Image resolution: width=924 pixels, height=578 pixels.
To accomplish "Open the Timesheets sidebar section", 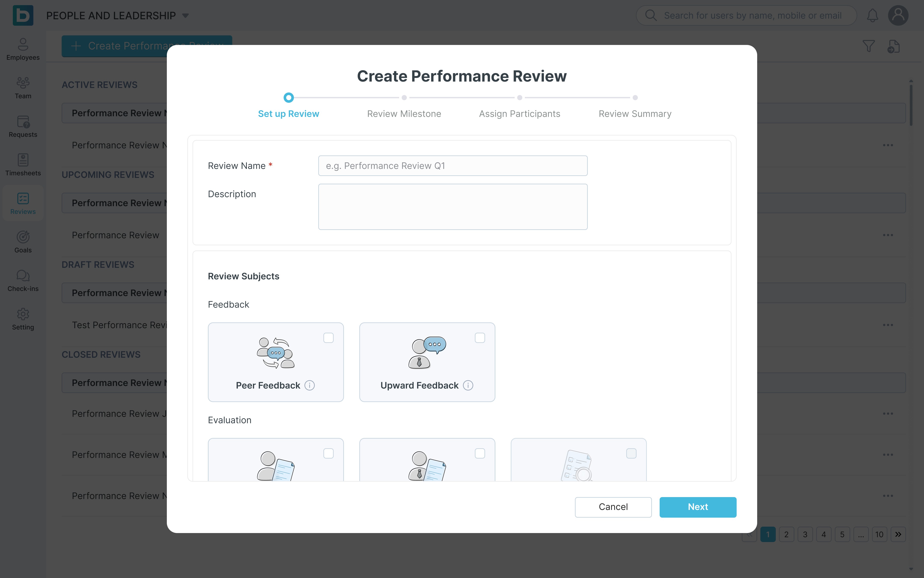I will point(23,165).
